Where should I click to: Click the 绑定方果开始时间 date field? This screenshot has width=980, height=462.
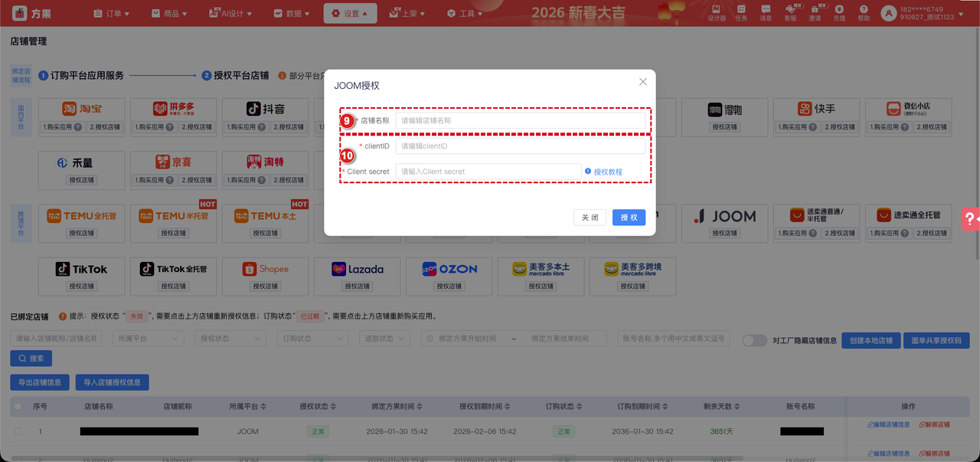pos(467,339)
